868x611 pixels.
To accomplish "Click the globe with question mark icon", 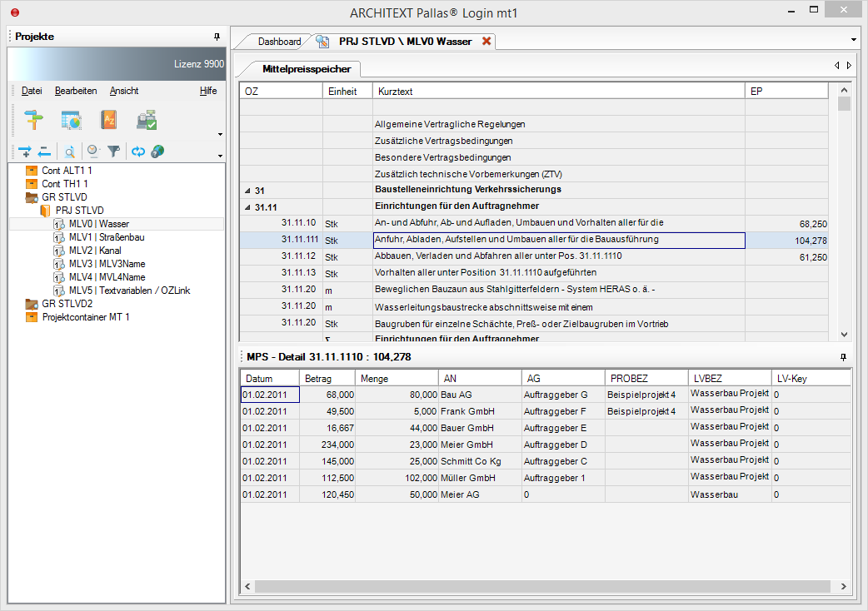I will 157,151.
